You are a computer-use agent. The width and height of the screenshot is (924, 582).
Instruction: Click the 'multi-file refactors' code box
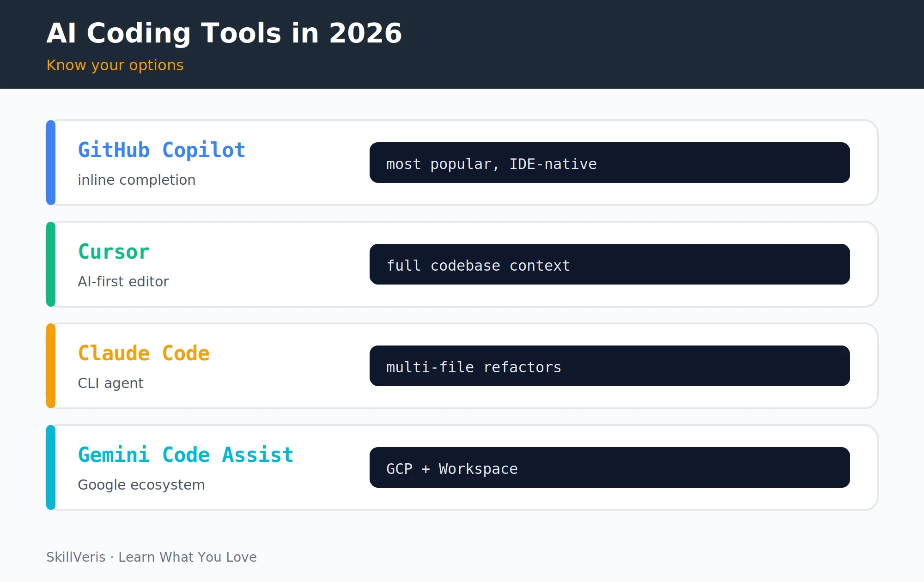pyautogui.click(x=610, y=366)
